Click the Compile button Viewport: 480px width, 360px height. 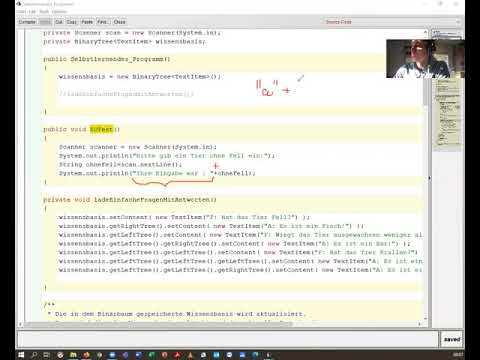27,22
